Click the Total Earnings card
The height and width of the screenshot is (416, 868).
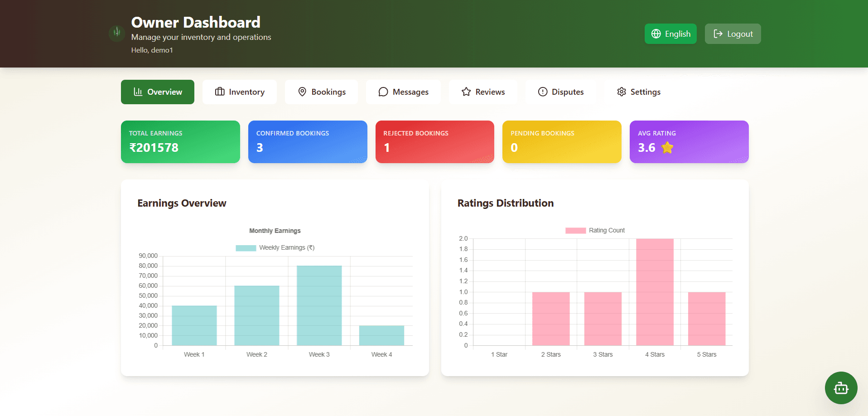180,142
